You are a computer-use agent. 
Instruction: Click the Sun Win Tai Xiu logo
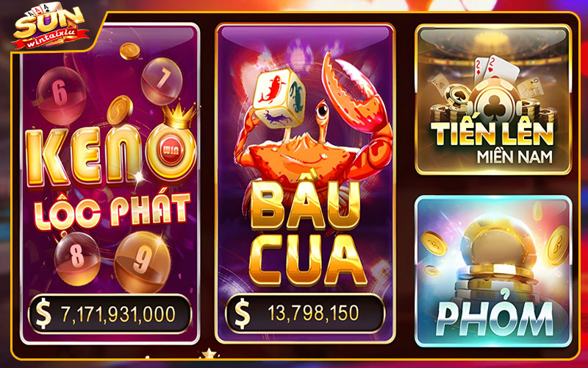pos(50,26)
